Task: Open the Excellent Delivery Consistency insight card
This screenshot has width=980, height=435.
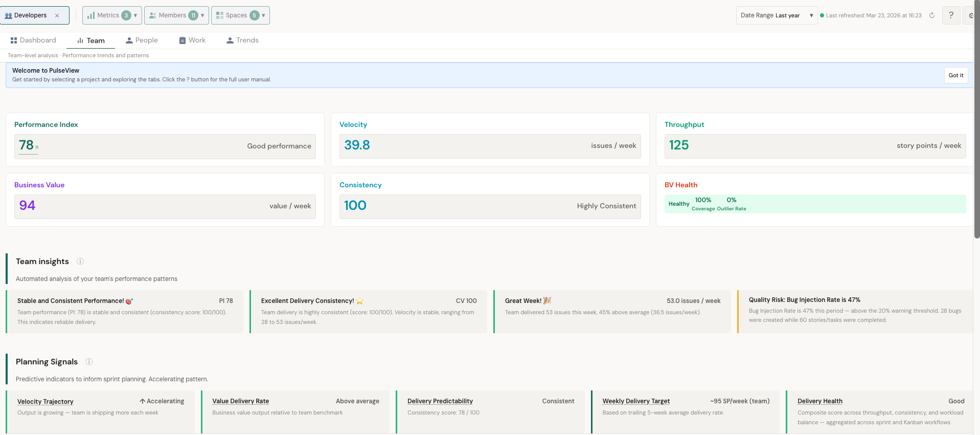Action: click(369, 312)
